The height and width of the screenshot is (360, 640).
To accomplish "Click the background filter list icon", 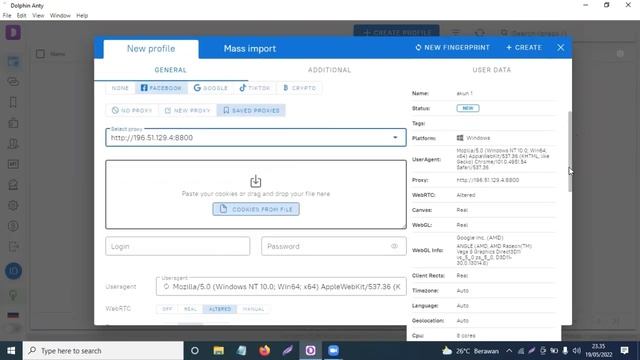I will tap(456, 32).
